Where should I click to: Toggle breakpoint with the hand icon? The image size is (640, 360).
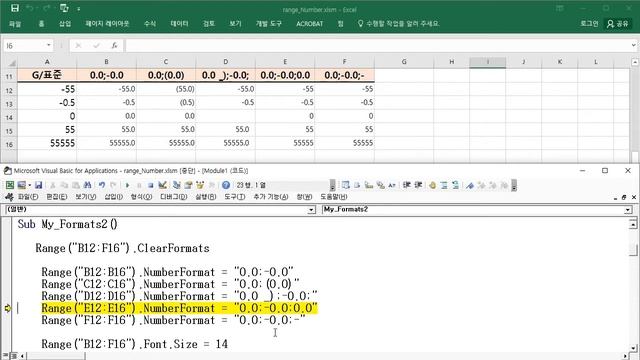tap(432, 185)
